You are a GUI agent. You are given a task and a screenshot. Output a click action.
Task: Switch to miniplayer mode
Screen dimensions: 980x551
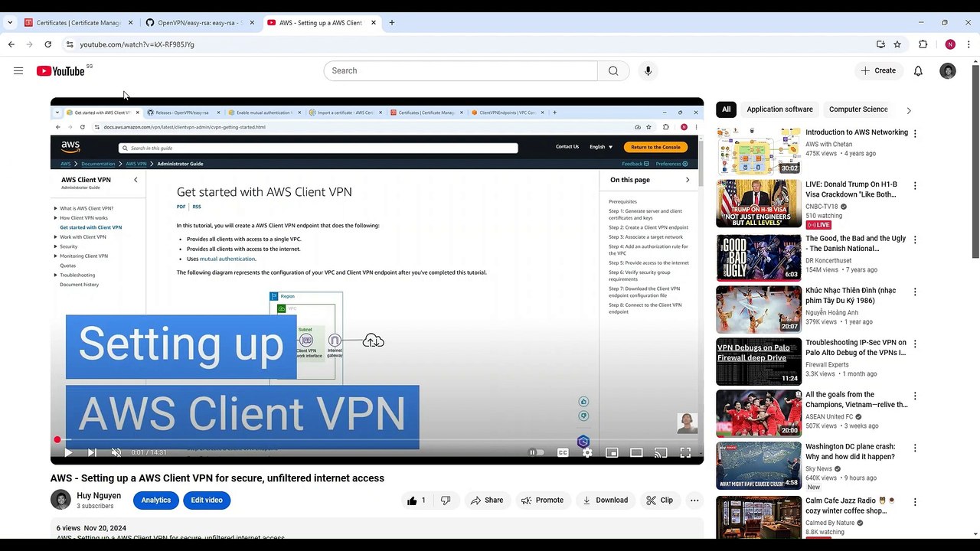point(612,452)
